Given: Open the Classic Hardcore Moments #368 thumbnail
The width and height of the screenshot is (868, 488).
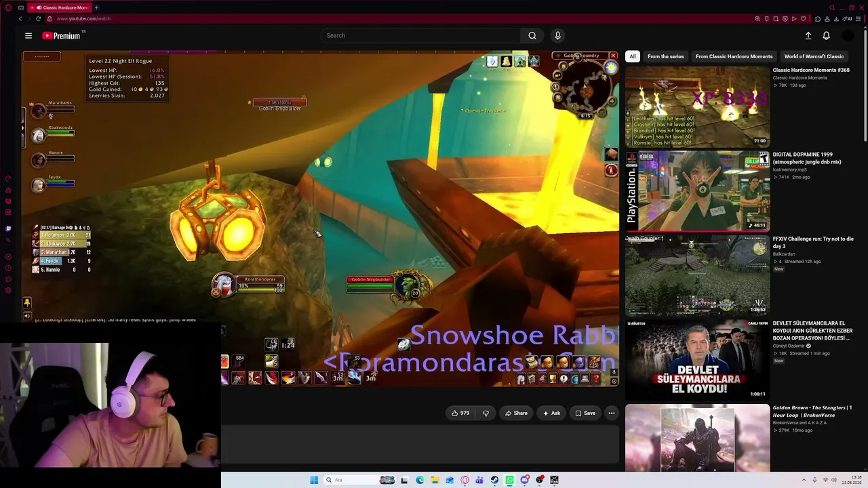Looking at the screenshot, I should (697, 106).
